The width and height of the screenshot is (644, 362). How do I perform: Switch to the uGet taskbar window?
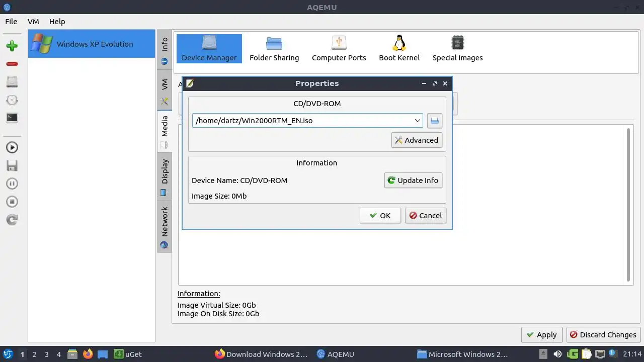(x=128, y=354)
